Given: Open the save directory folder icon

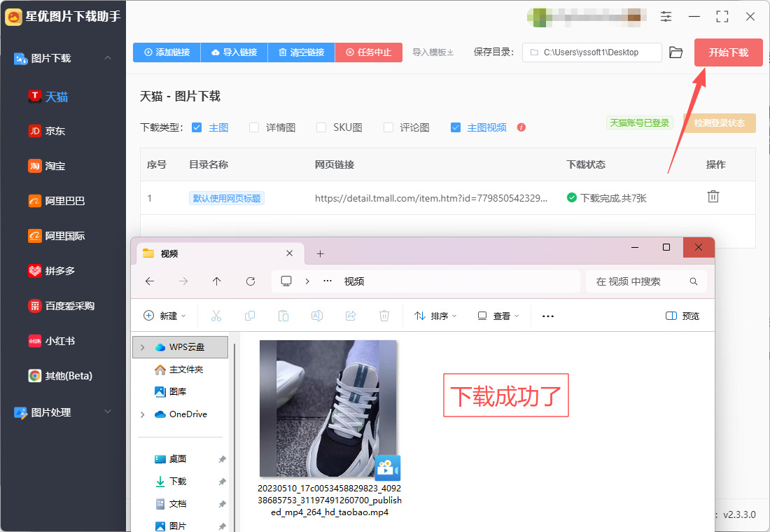Looking at the screenshot, I should coord(675,52).
